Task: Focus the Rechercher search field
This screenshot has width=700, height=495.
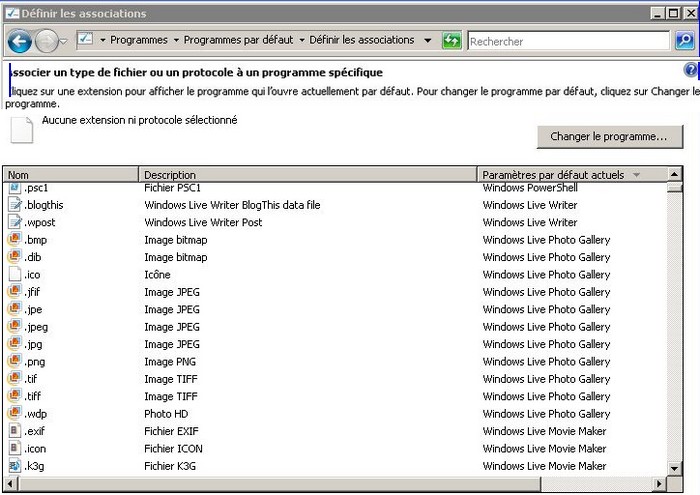Action: tap(568, 41)
